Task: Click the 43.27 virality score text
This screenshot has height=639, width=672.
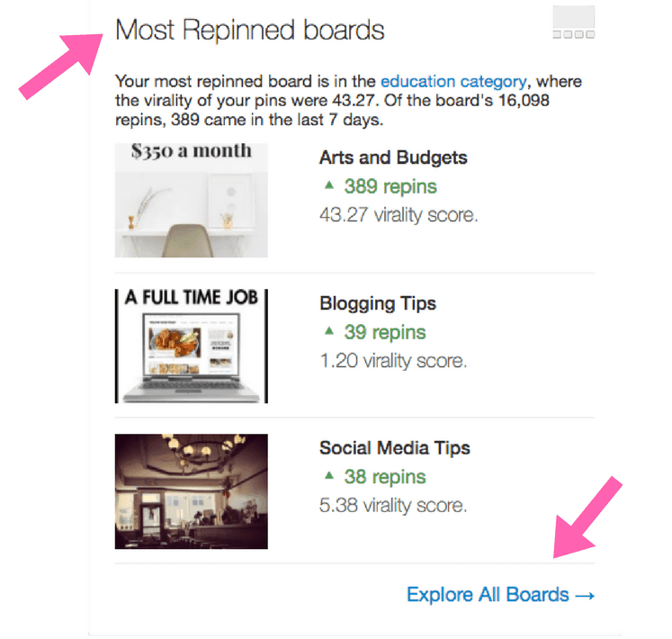Action: click(x=399, y=215)
